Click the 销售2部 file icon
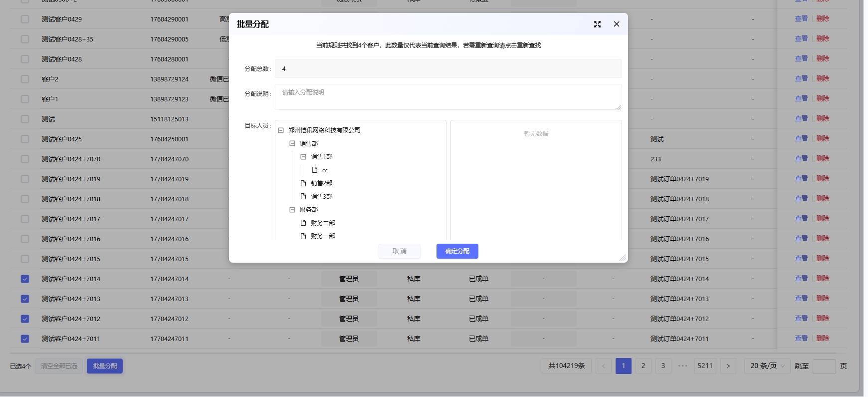This screenshot has width=868, height=397. pos(303,183)
